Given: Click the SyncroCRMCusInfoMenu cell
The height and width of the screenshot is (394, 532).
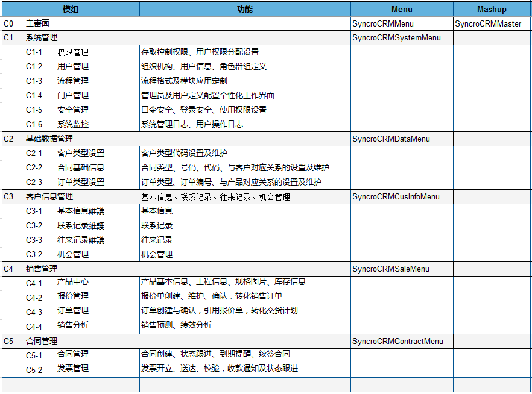Looking at the screenshot, I should pos(402,197).
